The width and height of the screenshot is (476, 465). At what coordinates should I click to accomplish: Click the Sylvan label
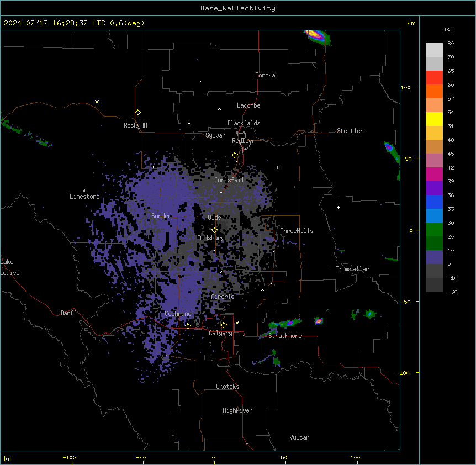pyautogui.click(x=215, y=135)
